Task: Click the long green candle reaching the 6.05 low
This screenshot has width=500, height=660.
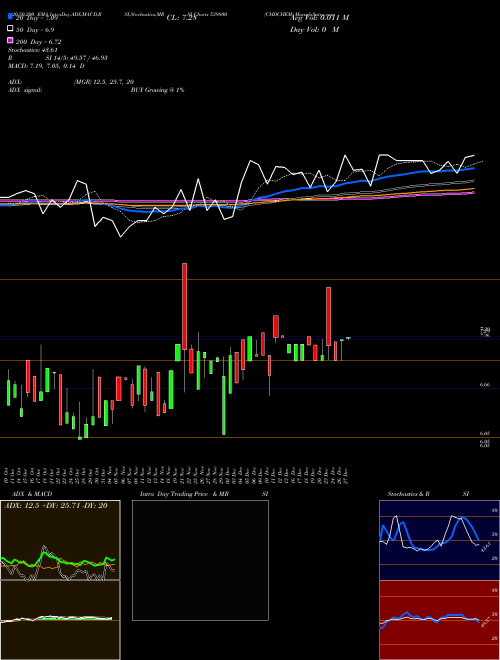Action: (x=223, y=405)
